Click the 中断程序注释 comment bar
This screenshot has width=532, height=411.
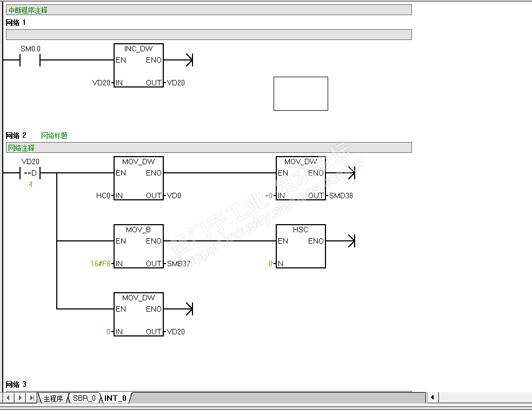click(209, 10)
